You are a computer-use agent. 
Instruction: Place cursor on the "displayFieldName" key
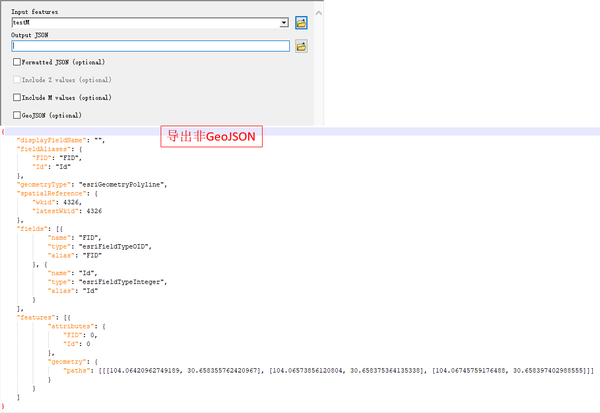point(52,140)
